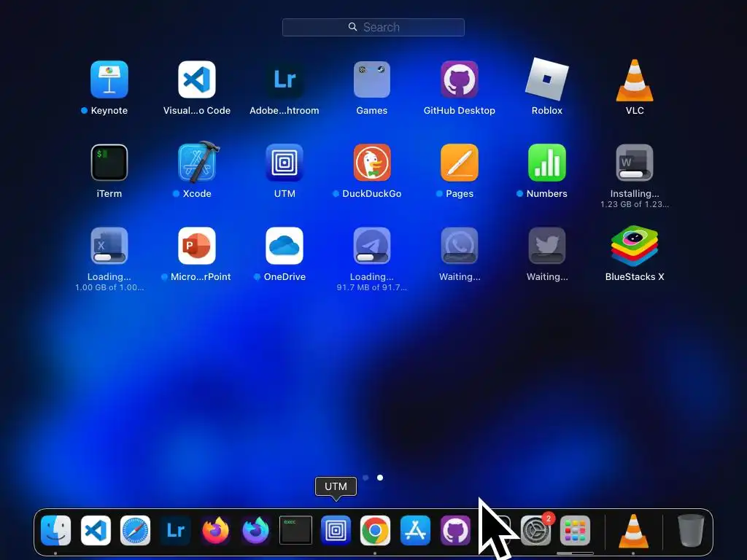Screen dimensions: 747x560
Task: Open UTM from the Launchpad grid
Action: pos(285,163)
